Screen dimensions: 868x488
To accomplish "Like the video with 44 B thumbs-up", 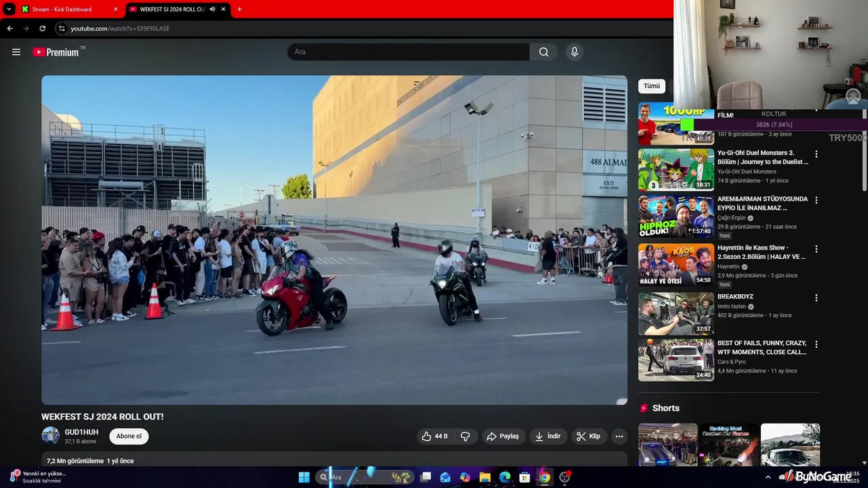I will click(435, 436).
